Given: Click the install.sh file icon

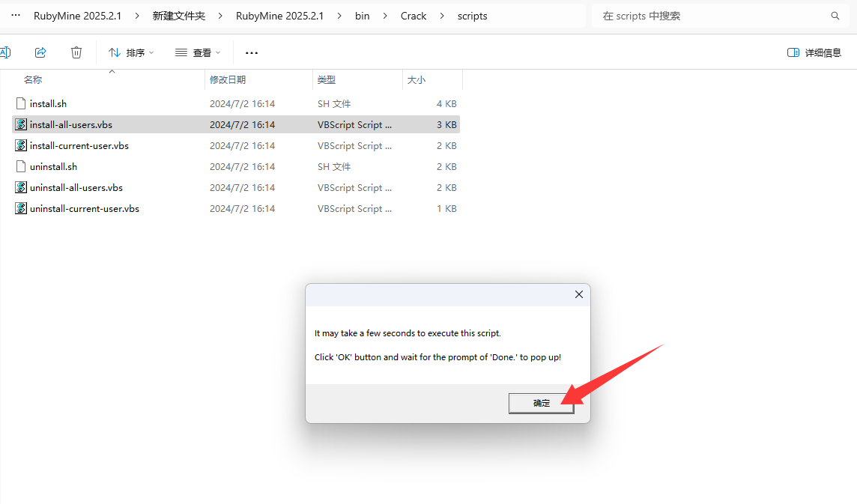Looking at the screenshot, I should (21, 103).
